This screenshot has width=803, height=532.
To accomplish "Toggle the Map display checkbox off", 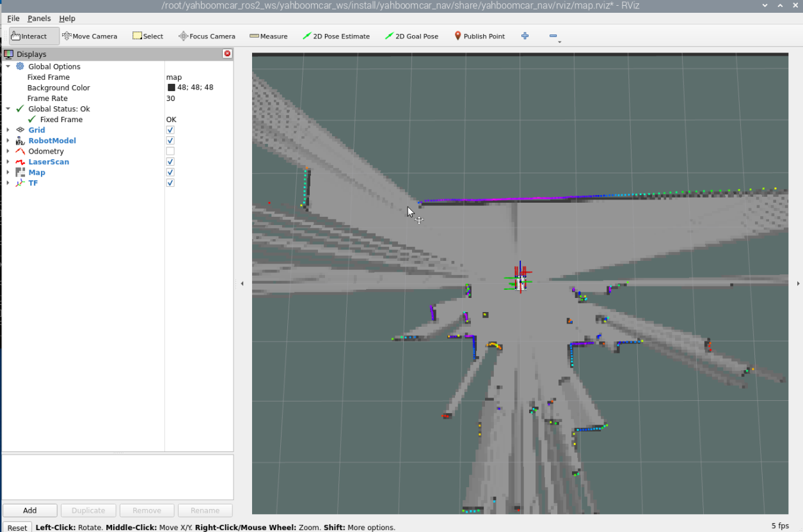I will pos(170,173).
